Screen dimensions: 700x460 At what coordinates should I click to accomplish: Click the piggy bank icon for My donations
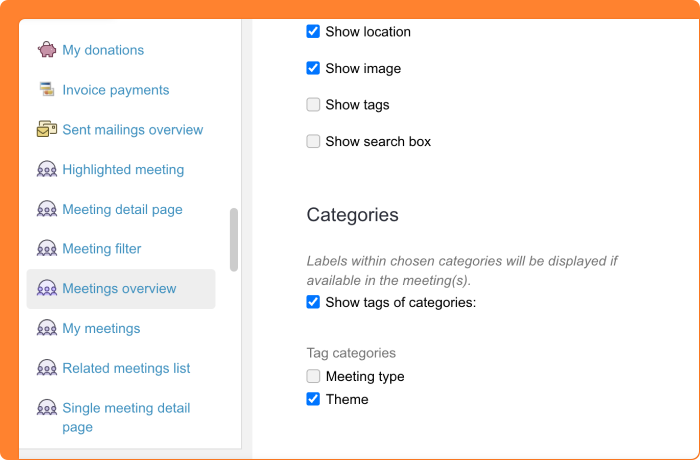46,50
